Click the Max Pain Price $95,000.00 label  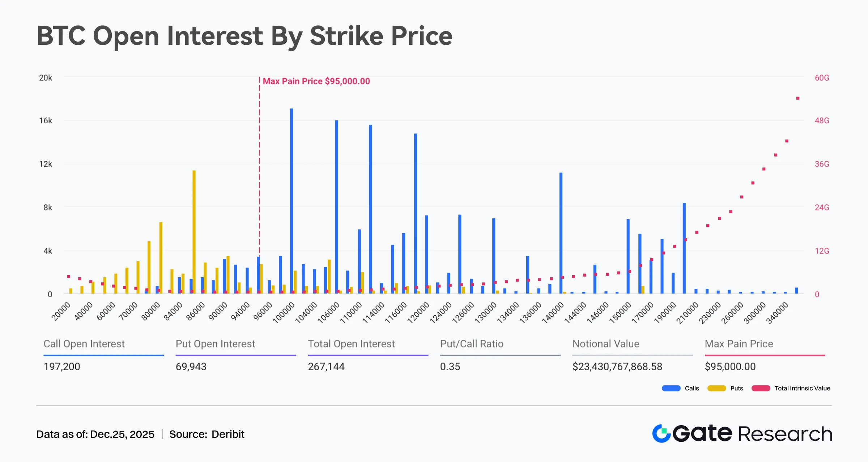[x=316, y=81]
